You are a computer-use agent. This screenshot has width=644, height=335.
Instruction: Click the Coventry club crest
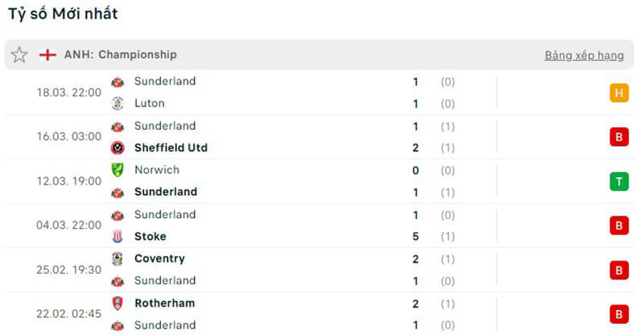[x=118, y=258]
